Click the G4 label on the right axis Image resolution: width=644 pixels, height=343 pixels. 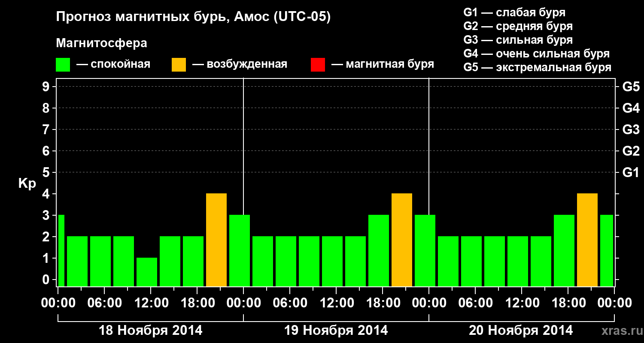[631, 108]
